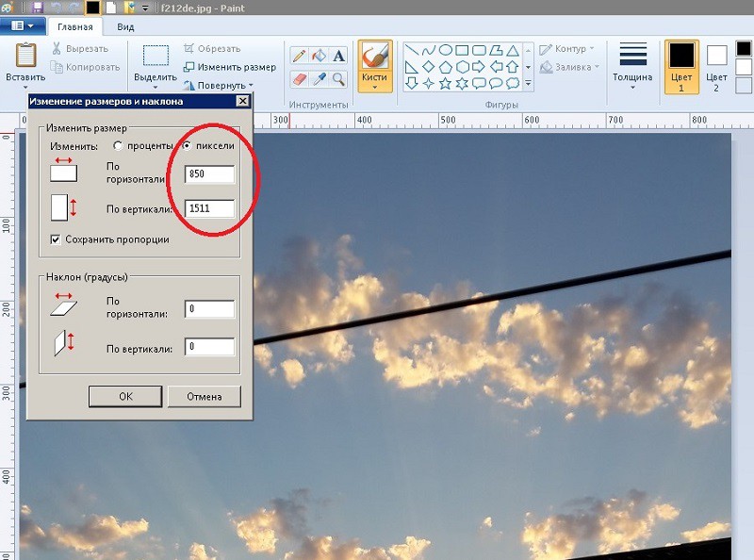Select the Fill with color bucket tool
This screenshot has width=754, height=560.
pos(319,57)
